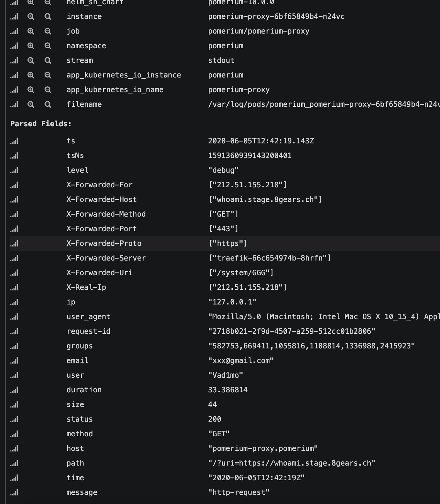Filter out the stream stdout label value
The width and height of the screenshot is (440, 504).
[x=48, y=60]
